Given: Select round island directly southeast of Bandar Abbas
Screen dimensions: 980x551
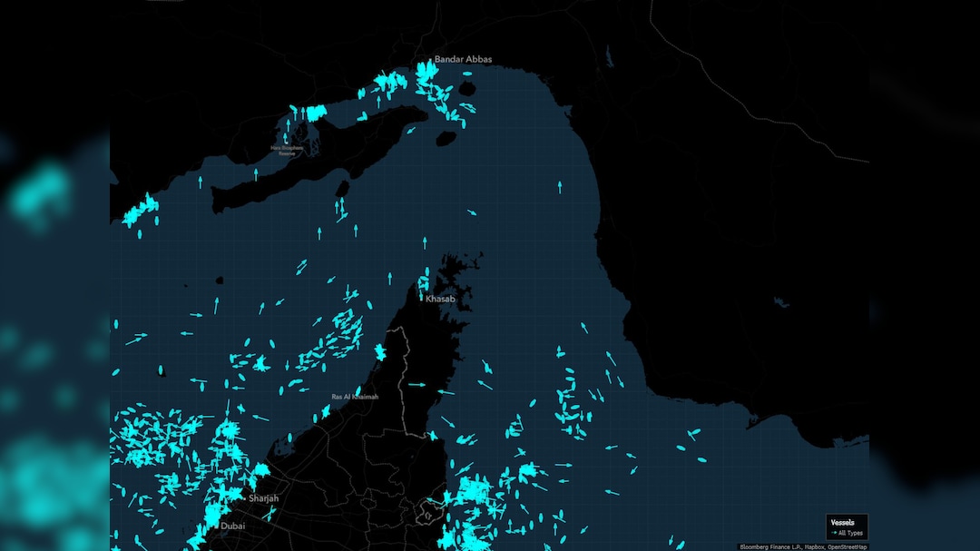Looking at the screenshot, I should tap(467, 89).
